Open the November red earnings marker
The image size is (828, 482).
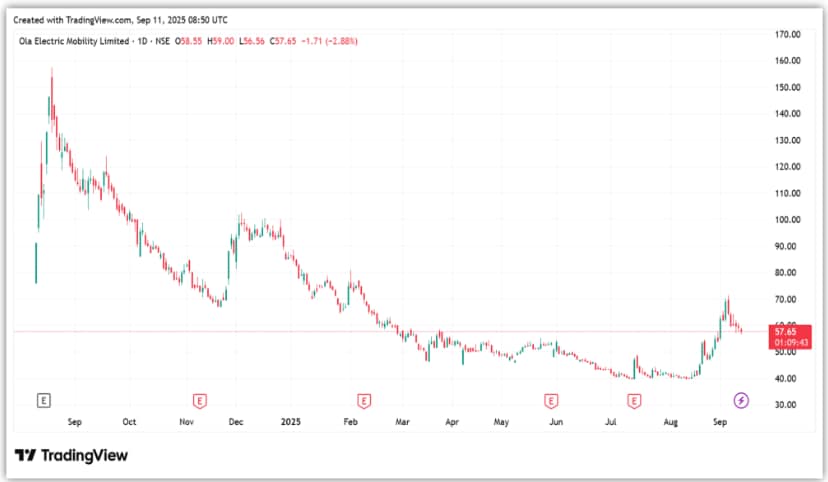(200, 400)
